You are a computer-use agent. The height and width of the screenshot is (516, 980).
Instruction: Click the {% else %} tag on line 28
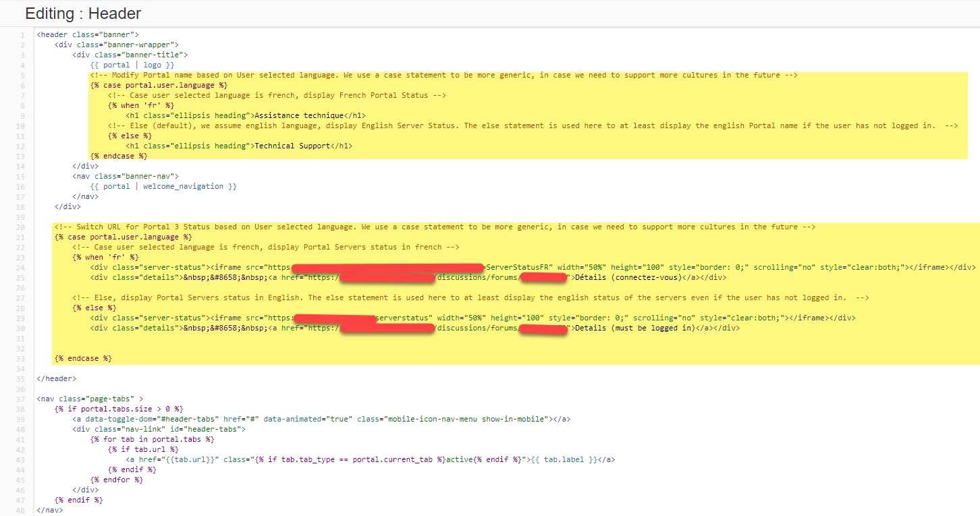pyautogui.click(x=94, y=308)
